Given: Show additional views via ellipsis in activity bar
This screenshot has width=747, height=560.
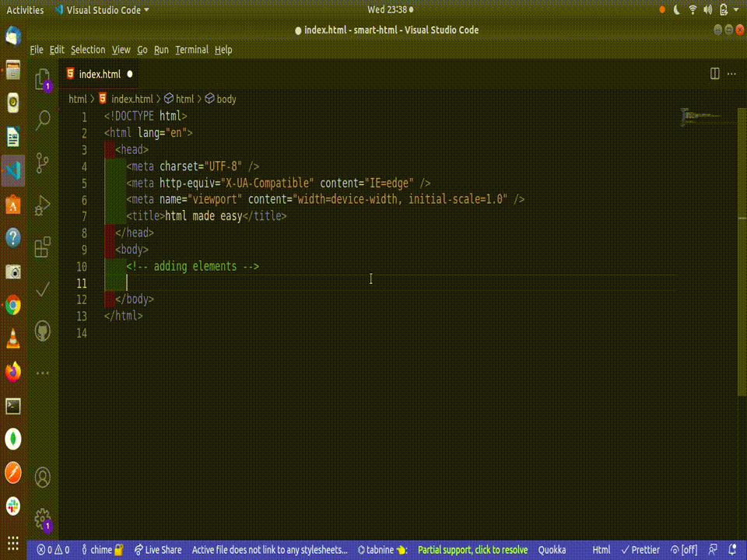Looking at the screenshot, I should [x=42, y=373].
